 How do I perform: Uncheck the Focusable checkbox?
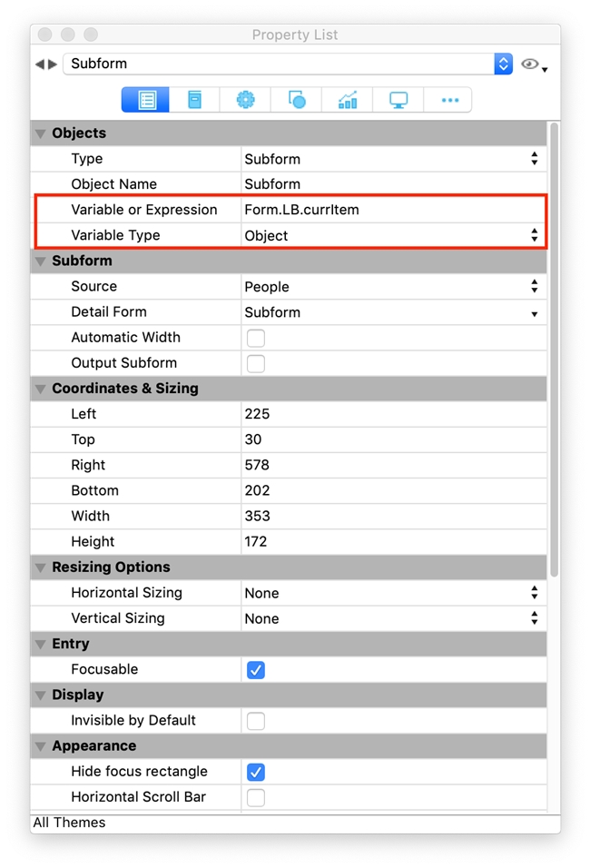pyautogui.click(x=256, y=670)
